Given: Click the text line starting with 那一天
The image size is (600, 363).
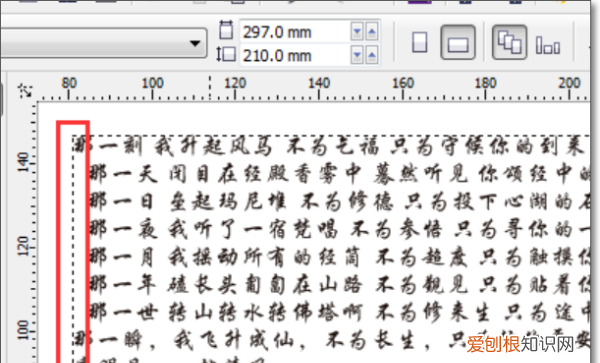Looking at the screenshot, I should (340, 174).
